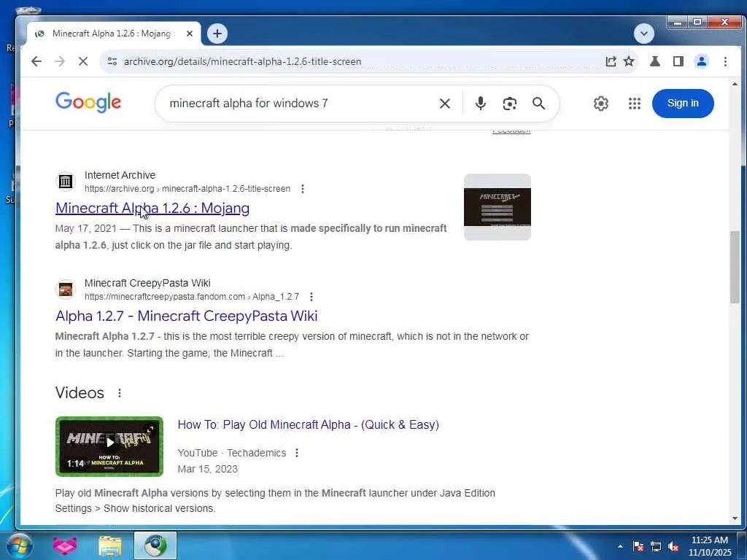Click the YouTube · Techademics source text
The image size is (747, 560).
pyautogui.click(x=232, y=453)
